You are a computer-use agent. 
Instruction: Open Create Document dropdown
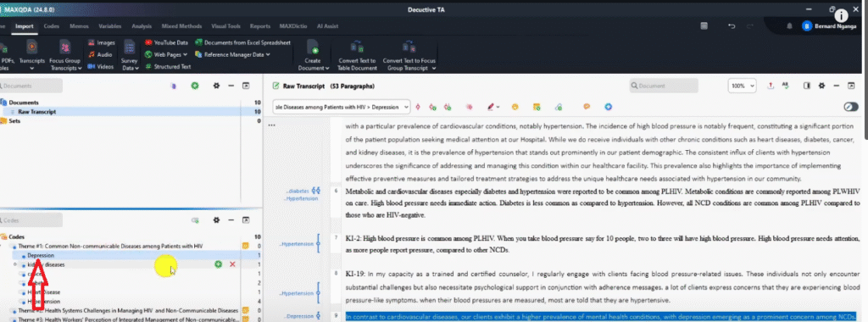click(x=314, y=55)
